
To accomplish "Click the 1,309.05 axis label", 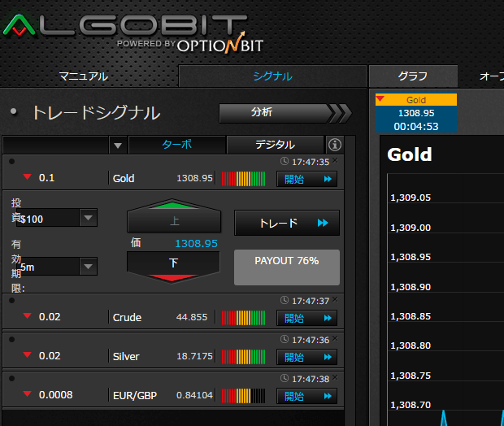I will 411,198.
